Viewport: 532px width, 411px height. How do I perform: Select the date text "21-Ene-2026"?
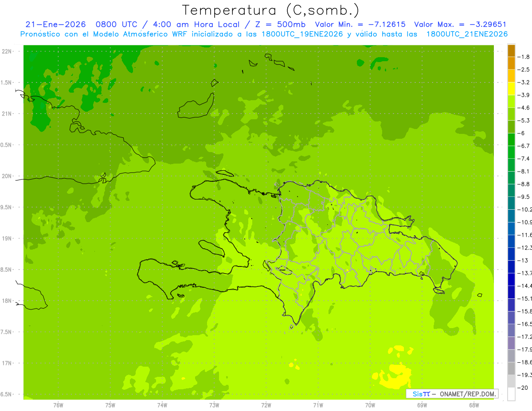(x=55, y=25)
